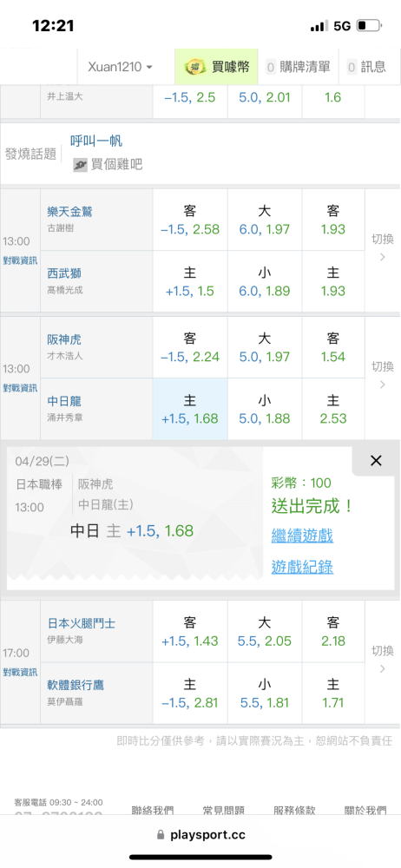Expand 切換 for 樂天金鷲 match
Screen dimensions: 401x868
[382, 248]
